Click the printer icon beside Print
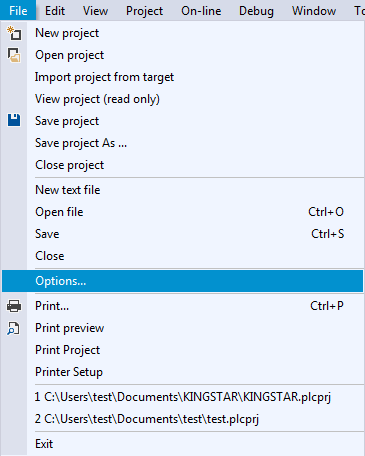This screenshot has width=365, height=456. (14, 306)
